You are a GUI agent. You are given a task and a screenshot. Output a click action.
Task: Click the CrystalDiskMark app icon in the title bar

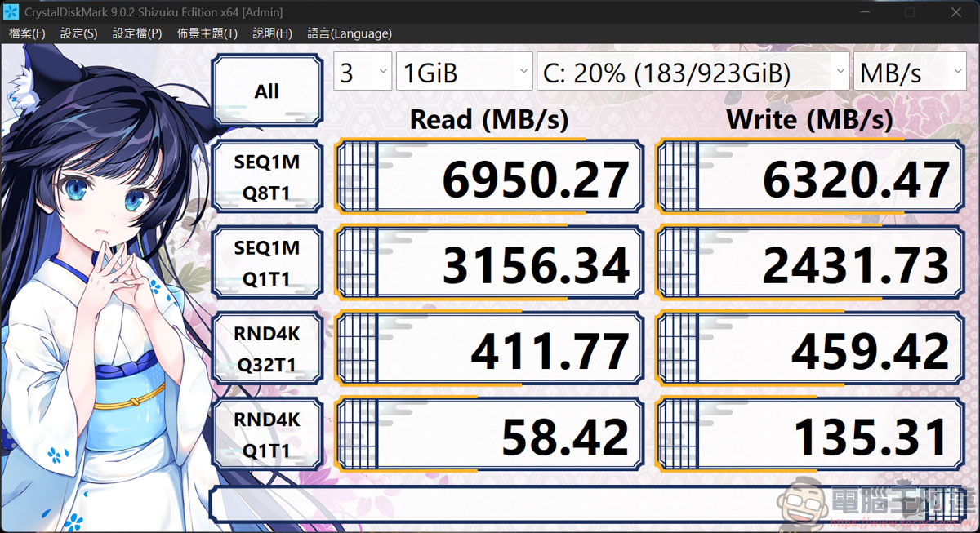pyautogui.click(x=11, y=11)
